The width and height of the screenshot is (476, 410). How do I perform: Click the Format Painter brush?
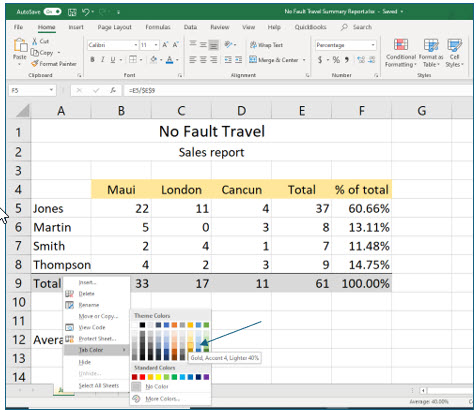click(34, 63)
